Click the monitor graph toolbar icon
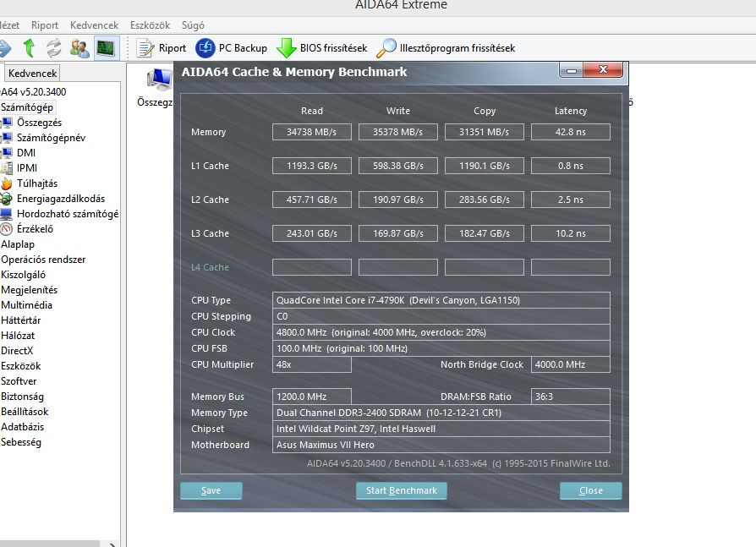Image resolution: width=756 pixels, height=547 pixels. [106, 48]
